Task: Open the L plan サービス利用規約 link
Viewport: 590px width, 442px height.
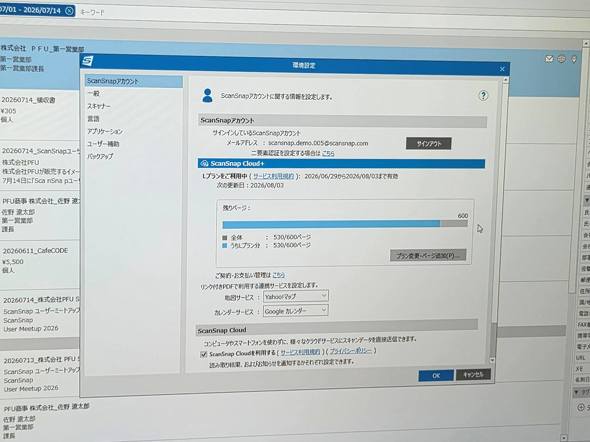Action: [273, 176]
